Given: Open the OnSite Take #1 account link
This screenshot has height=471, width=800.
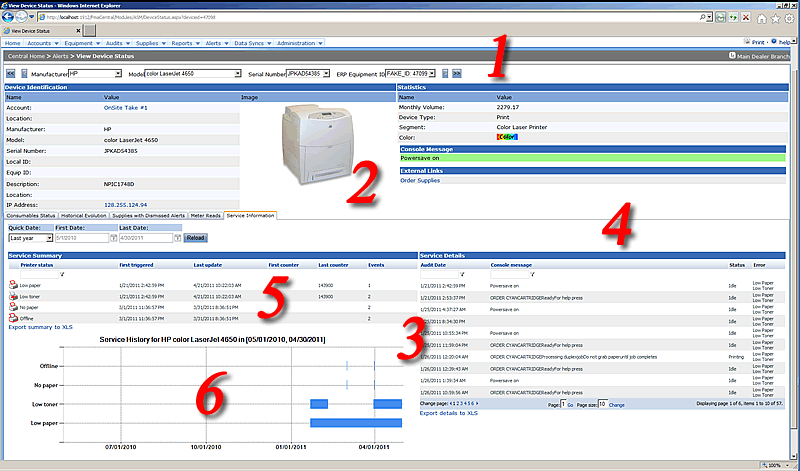Looking at the screenshot, I should [126, 108].
